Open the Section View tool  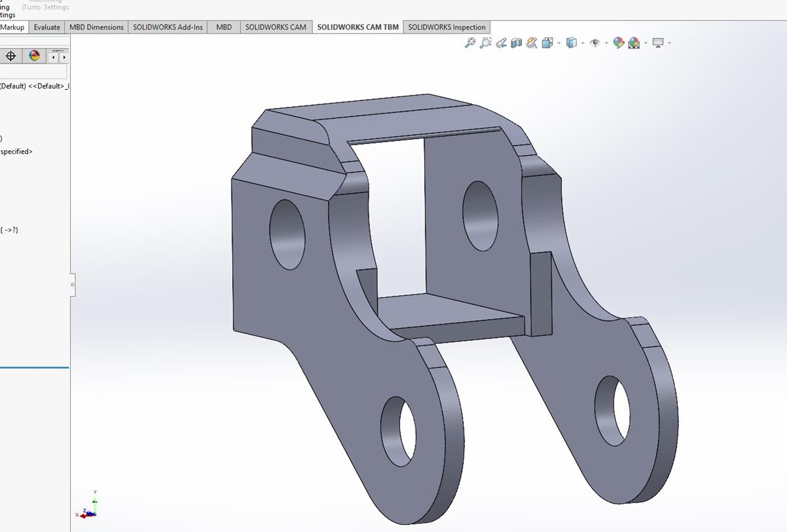click(516, 43)
